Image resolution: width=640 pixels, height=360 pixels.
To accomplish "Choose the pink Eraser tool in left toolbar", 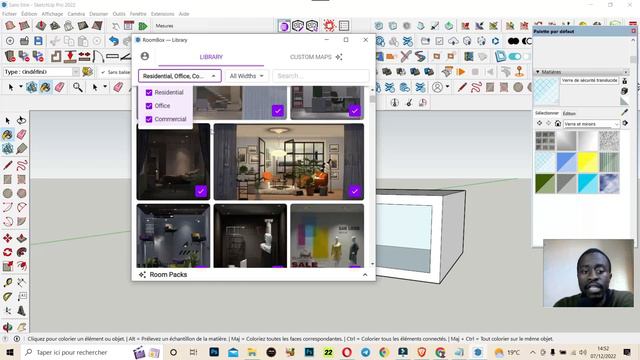I will [x=22, y=135].
